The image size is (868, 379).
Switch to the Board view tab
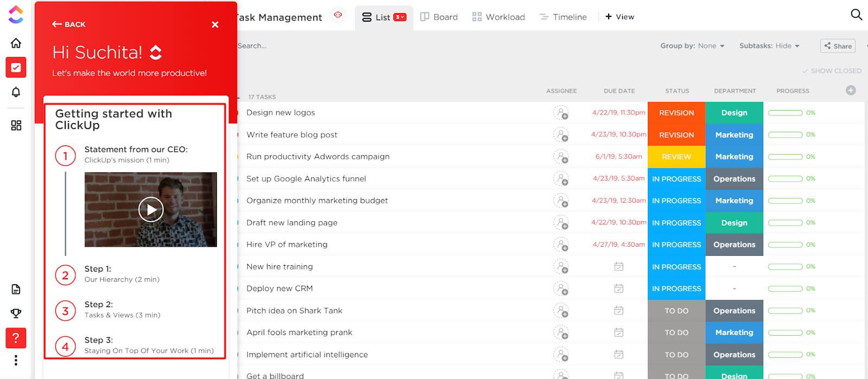click(439, 17)
